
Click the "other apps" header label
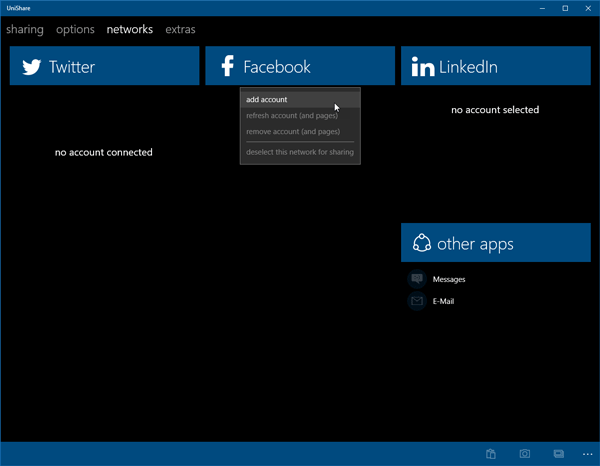(475, 244)
